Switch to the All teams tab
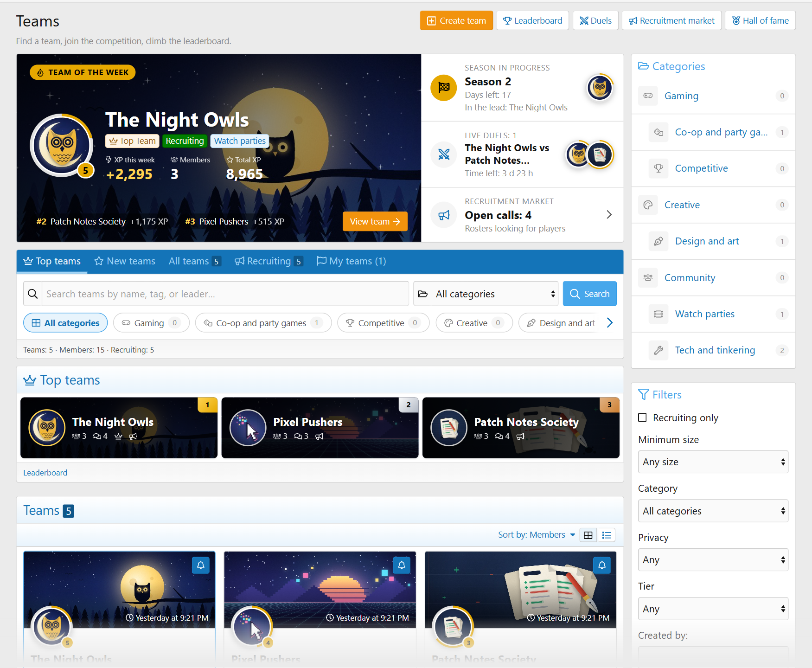812x668 pixels. (194, 261)
